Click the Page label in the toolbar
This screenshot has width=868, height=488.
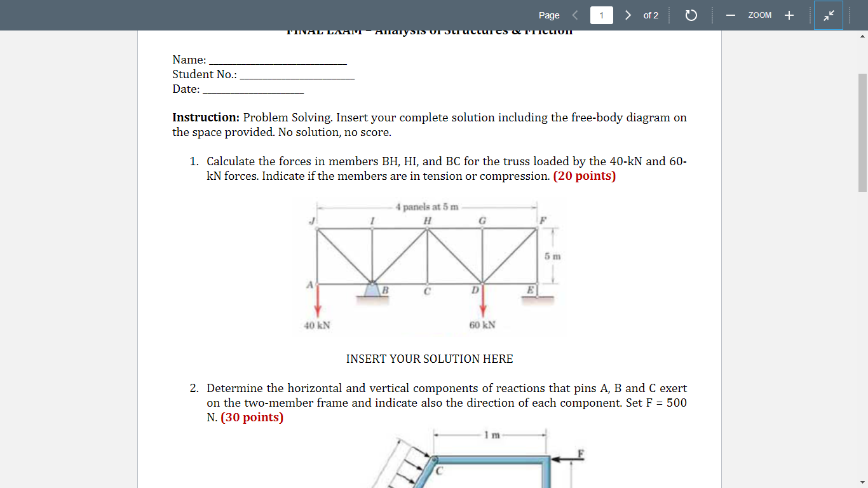[548, 15]
